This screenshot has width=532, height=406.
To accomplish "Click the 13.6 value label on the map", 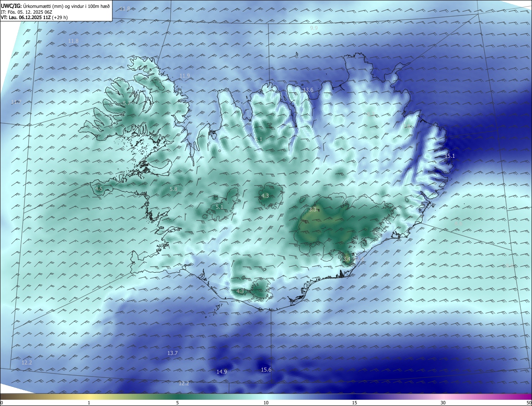I will click(x=308, y=90).
